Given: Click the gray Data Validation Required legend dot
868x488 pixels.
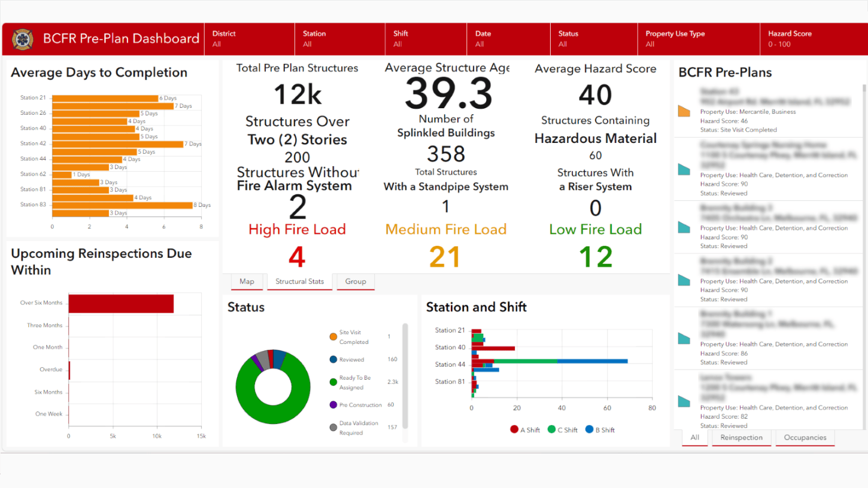Looking at the screenshot, I should pos(333,426).
